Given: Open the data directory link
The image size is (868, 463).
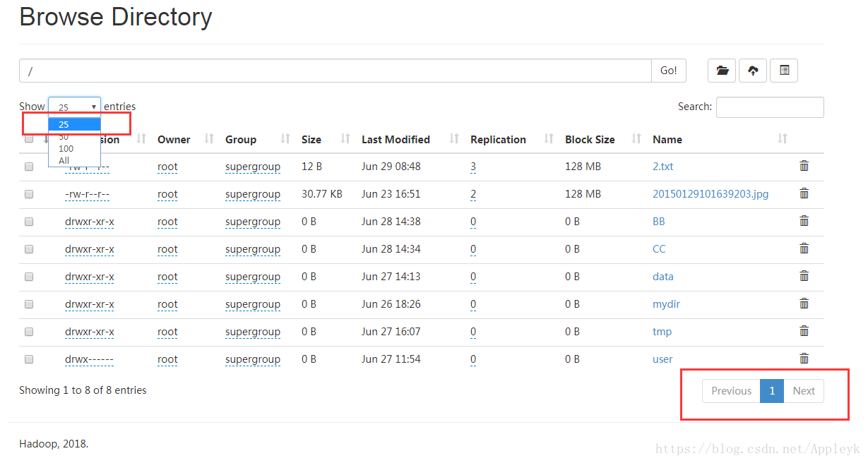Looking at the screenshot, I should coord(663,277).
